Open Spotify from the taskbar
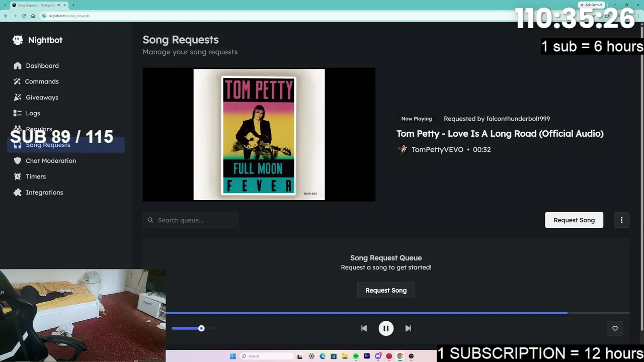 click(356, 356)
